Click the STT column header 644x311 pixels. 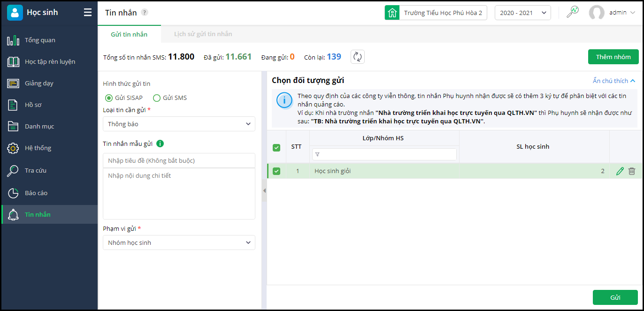[296, 146]
